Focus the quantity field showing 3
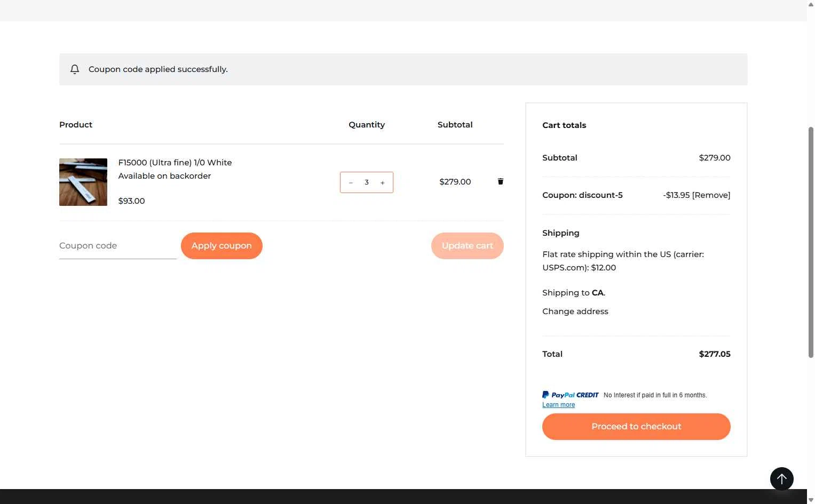Screen dimensions: 815x504 (x=367, y=182)
